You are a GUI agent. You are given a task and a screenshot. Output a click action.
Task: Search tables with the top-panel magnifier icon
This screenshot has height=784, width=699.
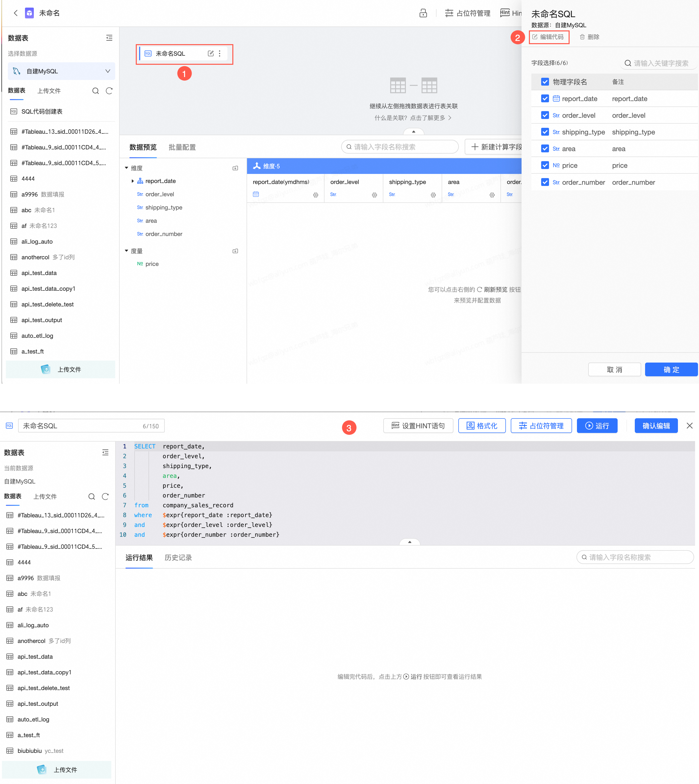(95, 91)
